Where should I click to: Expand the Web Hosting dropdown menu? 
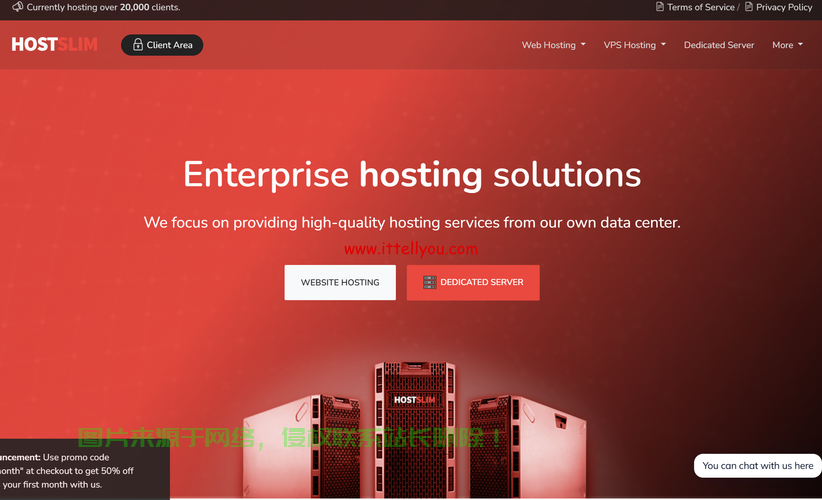click(553, 45)
